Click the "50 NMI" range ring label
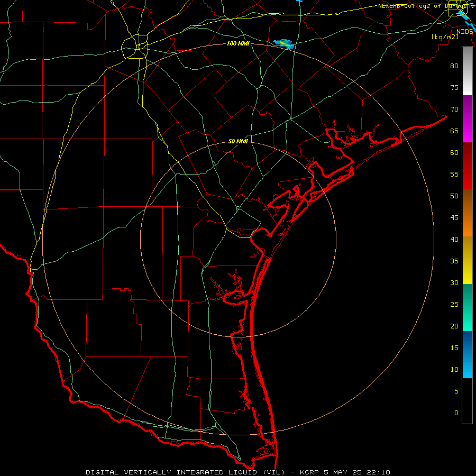The width and height of the screenshot is (476, 476). click(x=238, y=141)
